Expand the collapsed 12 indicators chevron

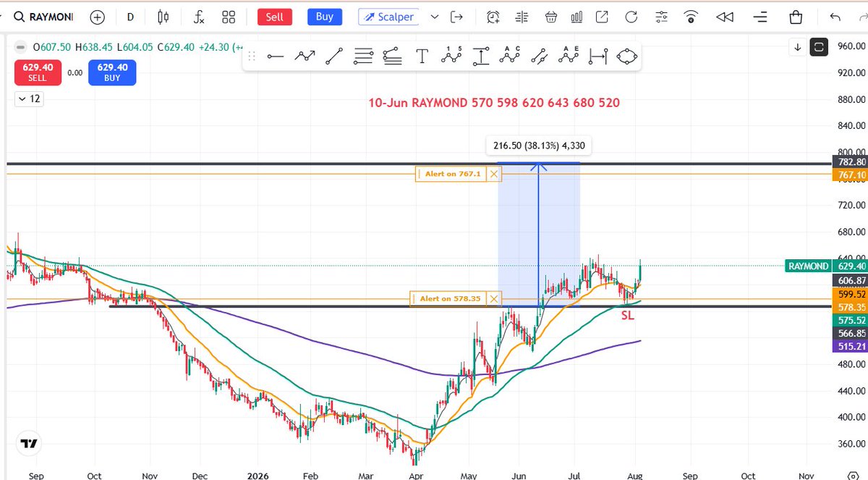coord(29,98)
